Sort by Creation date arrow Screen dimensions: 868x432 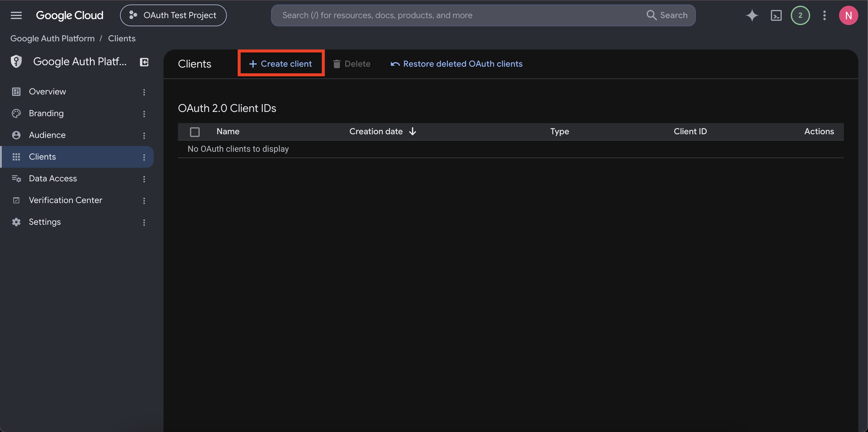[x=412, y=131]
